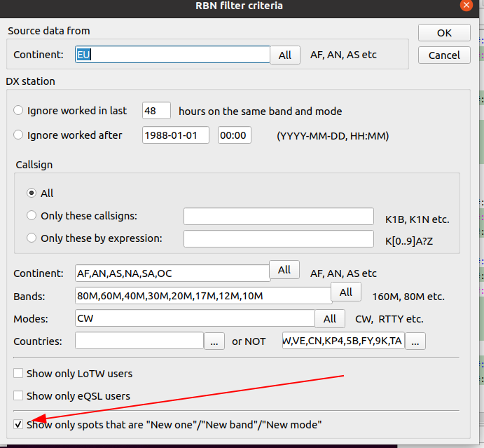Viewport: 484px width, 448px height.
Task: Click the Only these by expression text field
Action: [279, 238]
